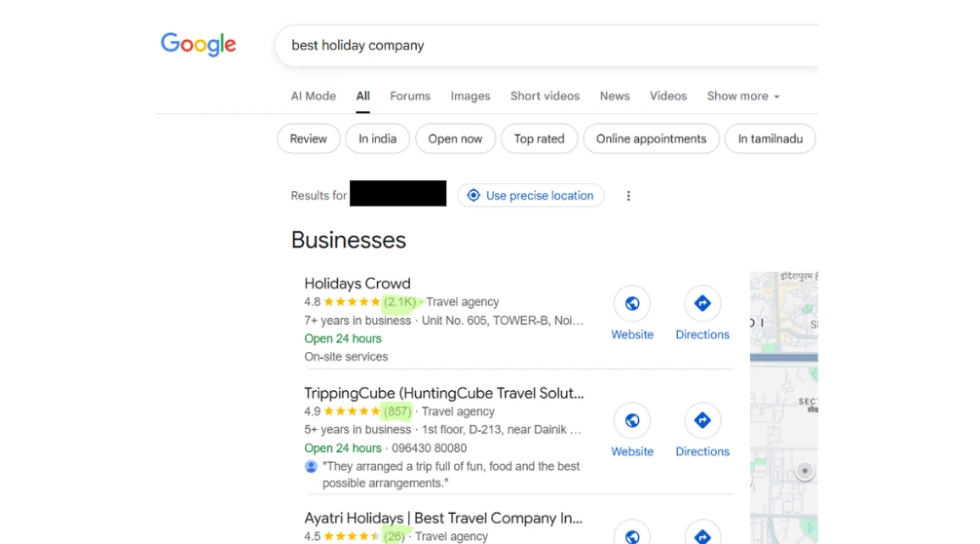This screenshot has height=544, width=980.
Task: Open the AI Mode tab
Action: click(313, 97)
